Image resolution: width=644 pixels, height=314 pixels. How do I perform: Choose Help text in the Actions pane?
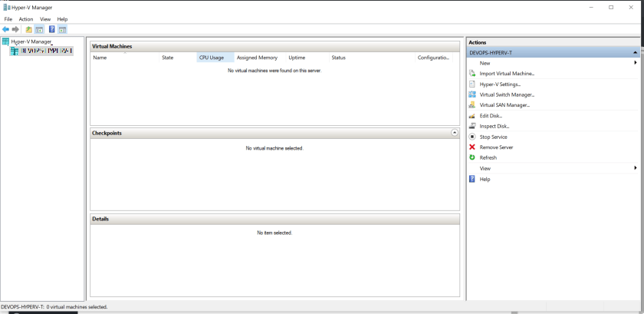point(485,179)
